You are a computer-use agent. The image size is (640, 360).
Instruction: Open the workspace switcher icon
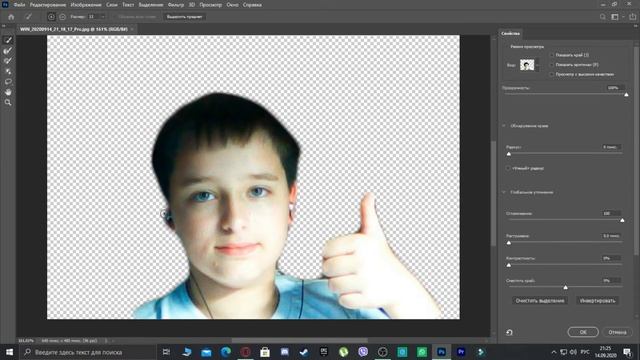615,17
